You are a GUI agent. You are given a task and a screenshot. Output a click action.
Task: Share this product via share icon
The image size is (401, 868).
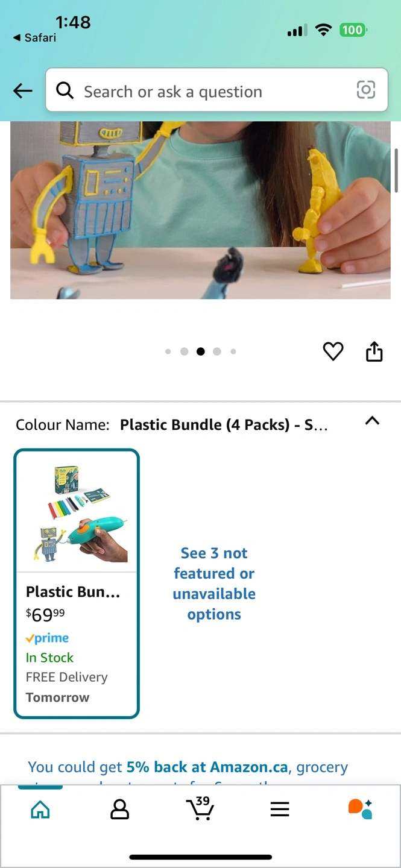[374, 351]
